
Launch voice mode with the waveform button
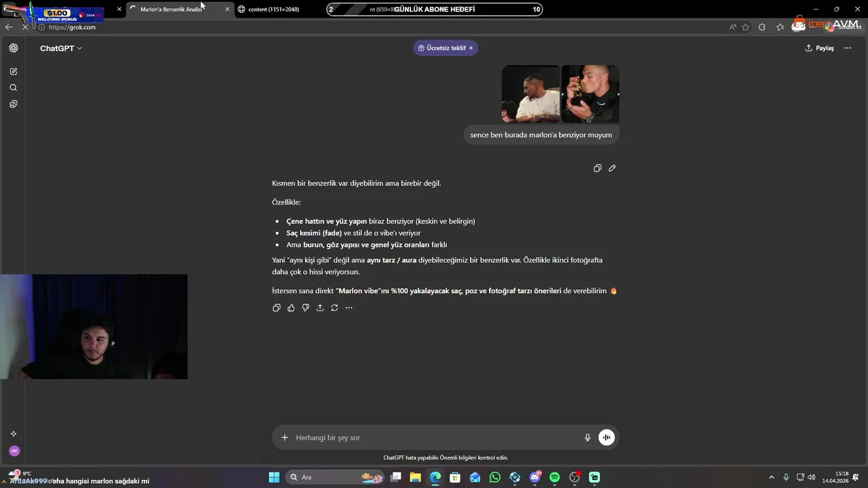(x=607, y=438)
